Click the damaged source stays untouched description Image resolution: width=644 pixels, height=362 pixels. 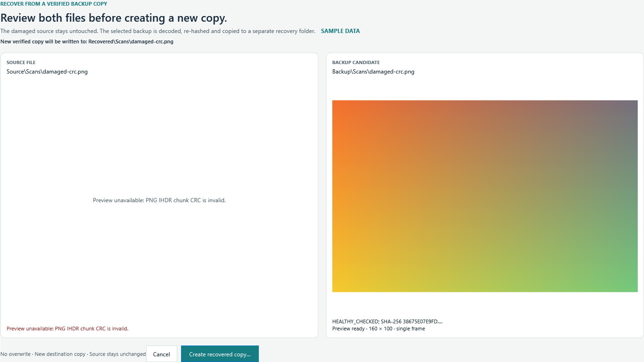point(158,31)
